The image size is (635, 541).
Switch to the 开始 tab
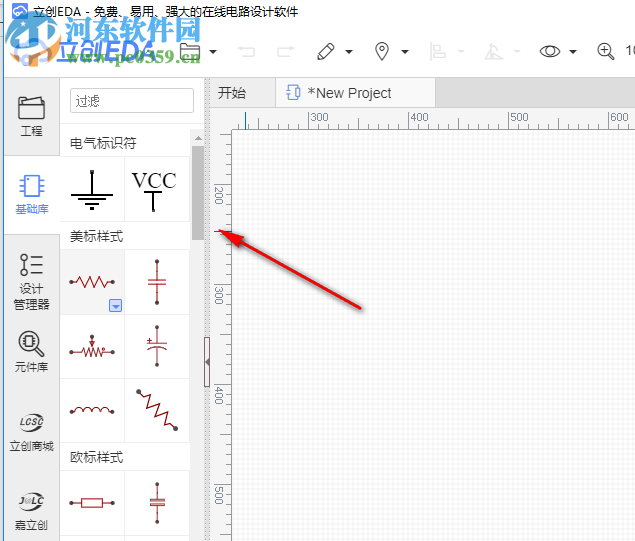232,93
